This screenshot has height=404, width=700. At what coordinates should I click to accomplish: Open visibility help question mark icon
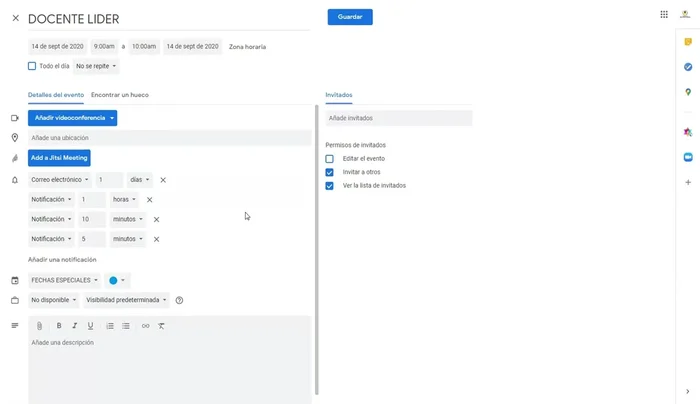coord(179,300)
